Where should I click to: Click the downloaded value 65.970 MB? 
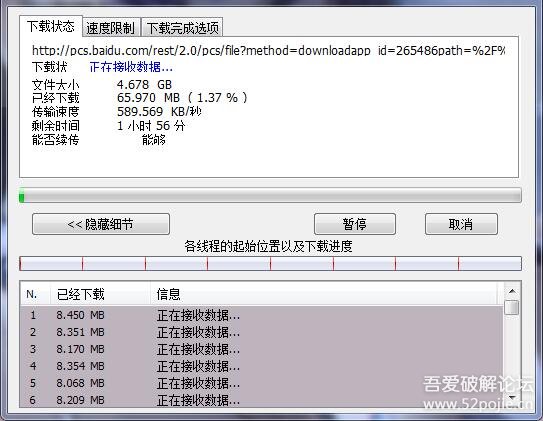pos(148,98)
